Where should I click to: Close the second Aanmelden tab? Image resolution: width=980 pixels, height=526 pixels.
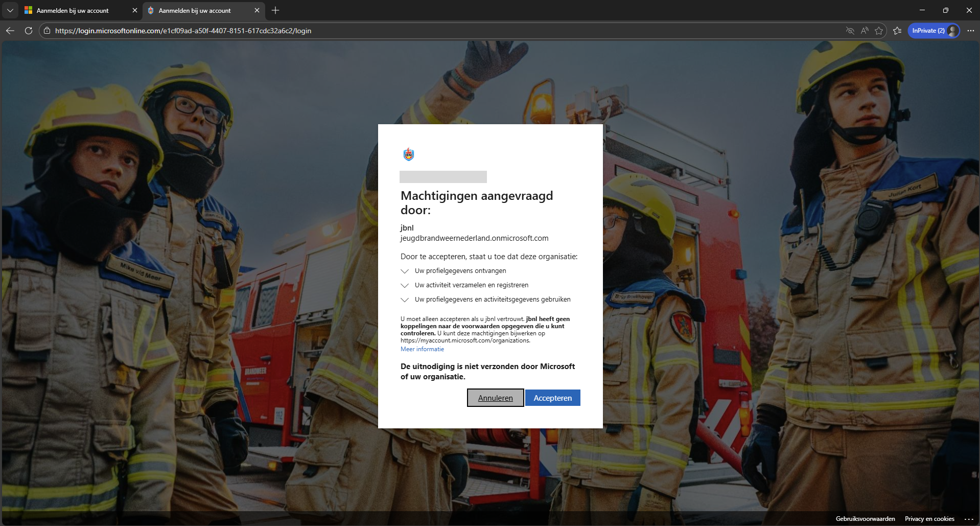point(257,10)
